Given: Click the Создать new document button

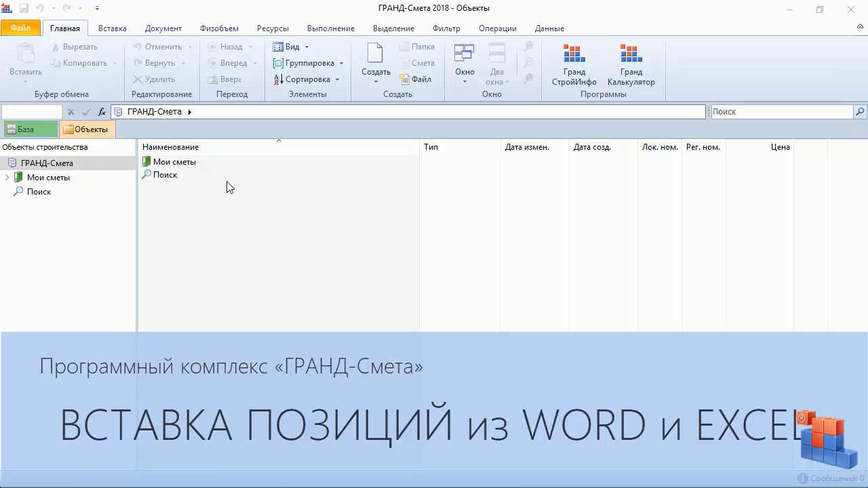Looking at the screenshot, I should coord(376,62).
